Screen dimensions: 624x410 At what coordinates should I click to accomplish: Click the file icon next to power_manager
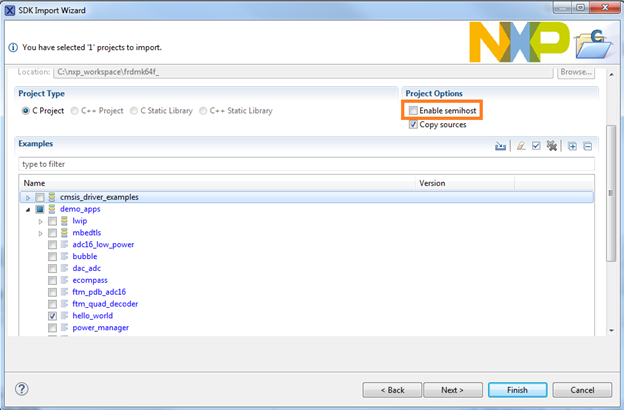(64, 328)
